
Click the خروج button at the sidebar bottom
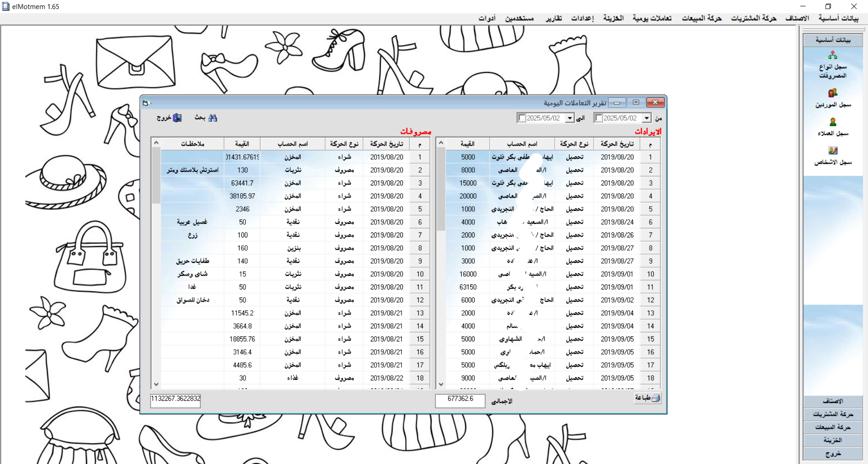[833, 454]
